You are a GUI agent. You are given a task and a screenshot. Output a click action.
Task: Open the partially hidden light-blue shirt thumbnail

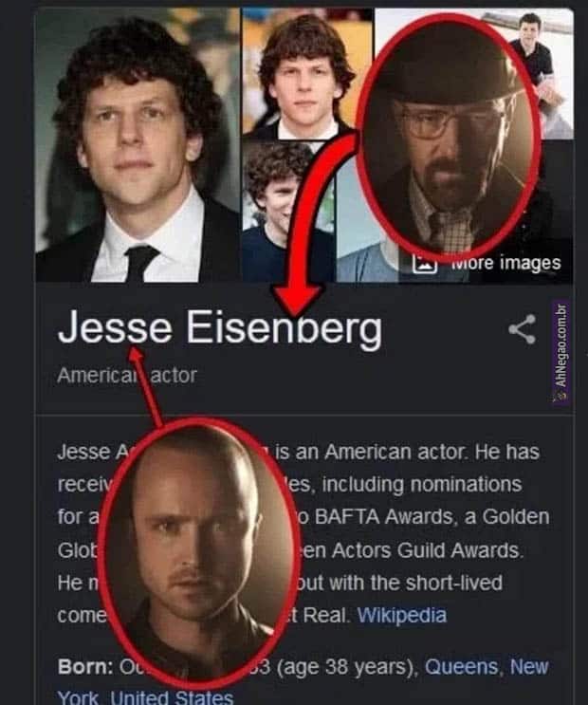tap(364, 251)
